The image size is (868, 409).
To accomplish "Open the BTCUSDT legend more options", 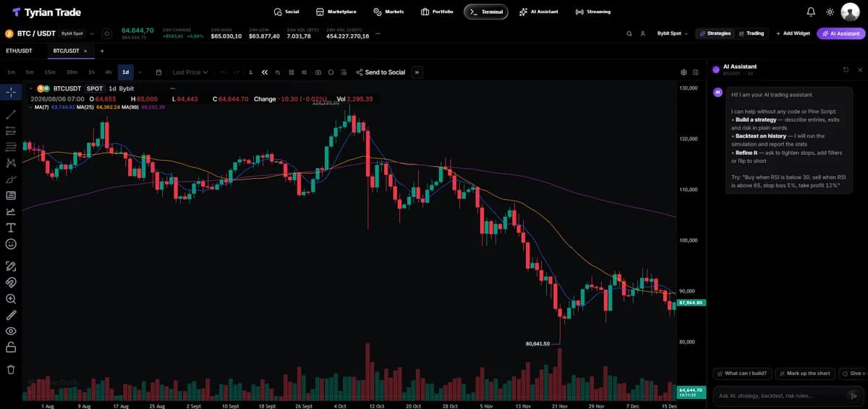I will [173, 88].
